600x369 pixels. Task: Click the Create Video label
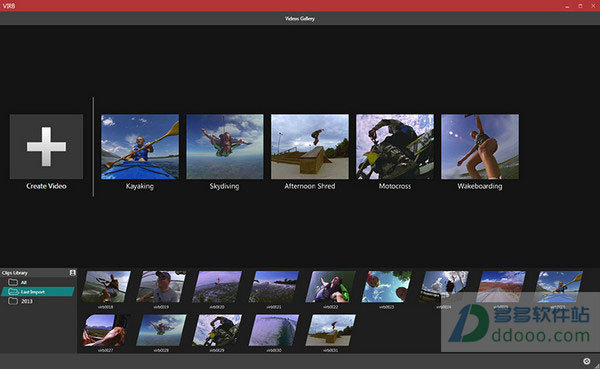46,186
